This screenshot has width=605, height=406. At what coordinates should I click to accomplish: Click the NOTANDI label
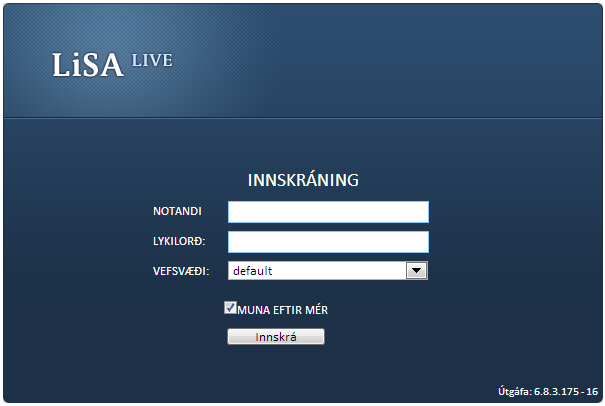[x=177, y=212]
